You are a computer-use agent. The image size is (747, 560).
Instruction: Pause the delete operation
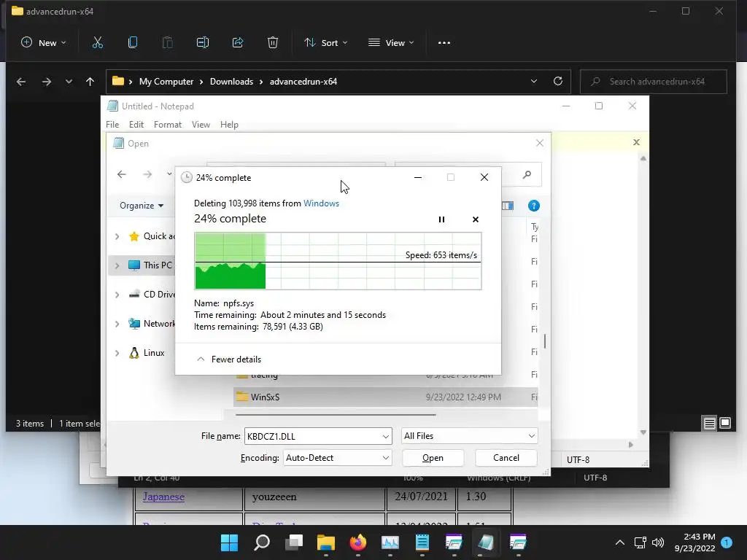coord(441,219)
